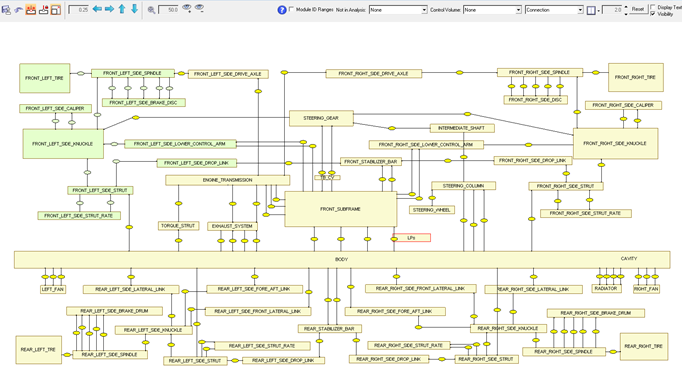Pan the diagram down with blue arrow

[134, 9]
